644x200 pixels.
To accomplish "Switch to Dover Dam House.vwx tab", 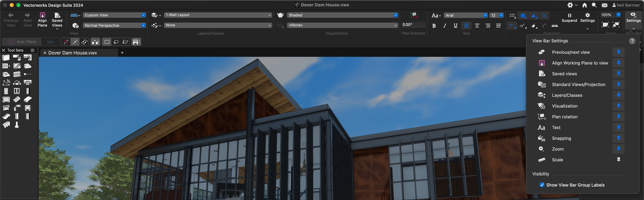I will 72,53.
